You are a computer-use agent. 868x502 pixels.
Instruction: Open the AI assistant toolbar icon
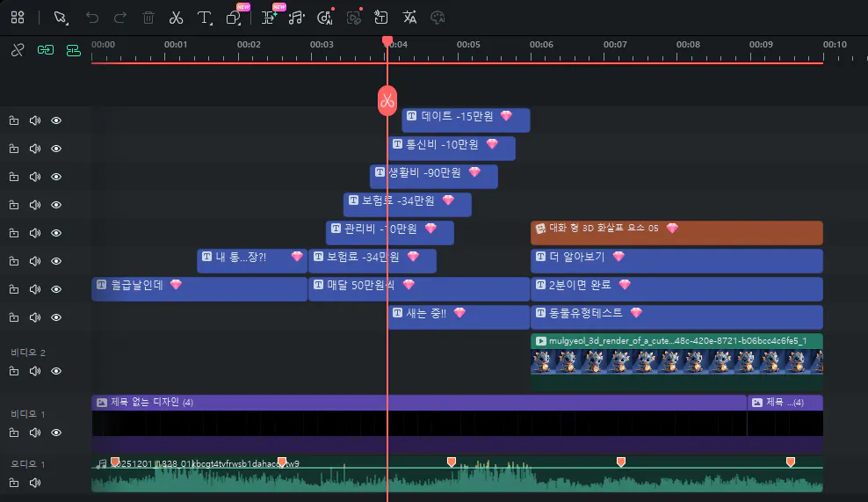pyautogui.click(x=325, y=18)
